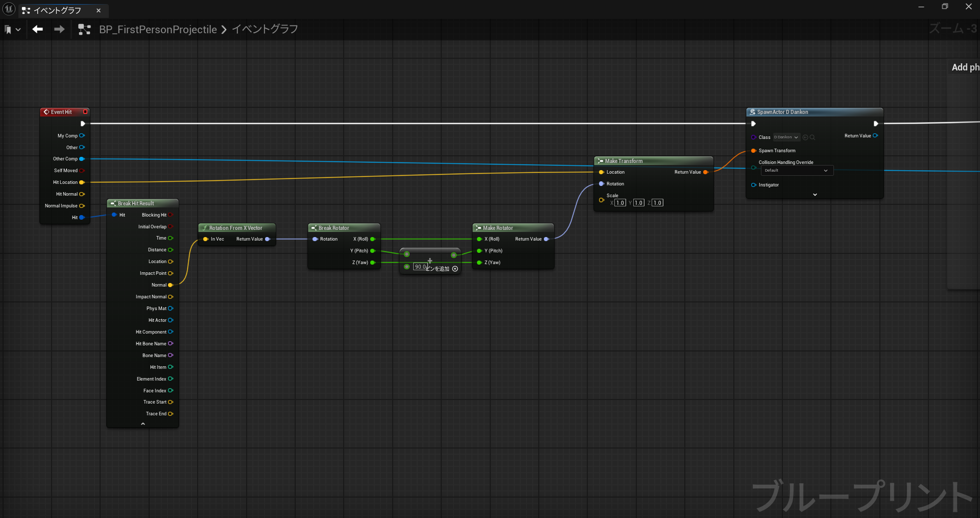Click the イベントグラフ breadcrumb
Image resolution: width=980 pixels, height=518 pixels.
265,29
